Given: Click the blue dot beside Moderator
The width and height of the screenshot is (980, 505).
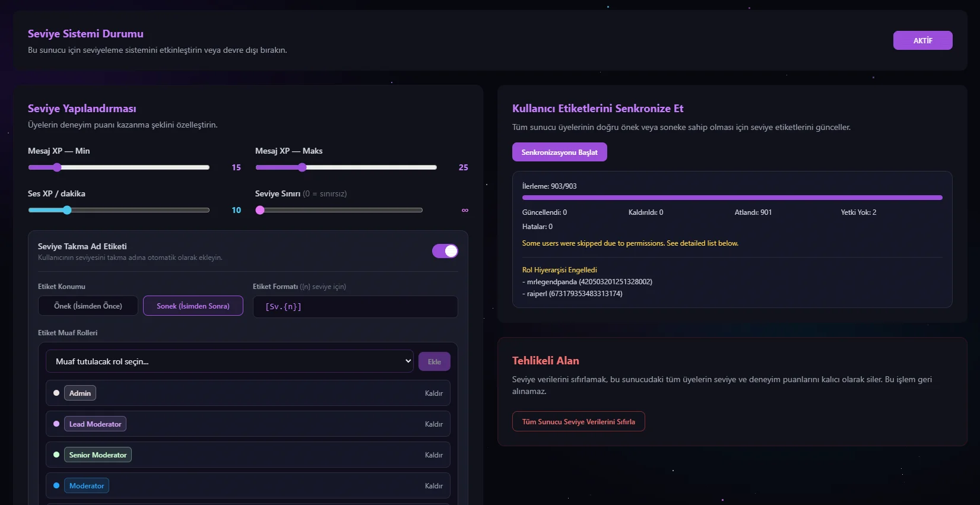Looking at the screenshot, I should (56, 485).
